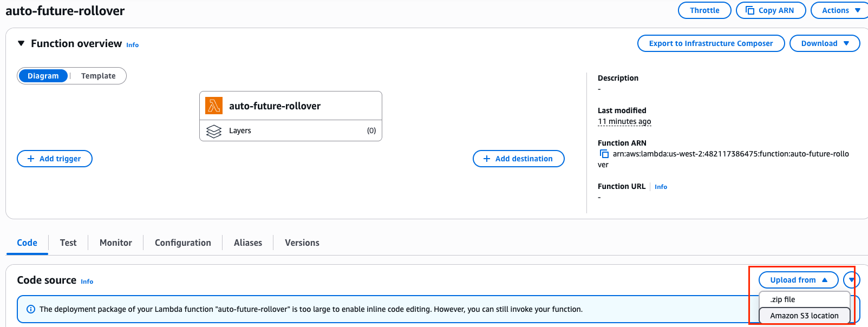
Task: Click the Throttle button
Action: [x=704, y=10]
